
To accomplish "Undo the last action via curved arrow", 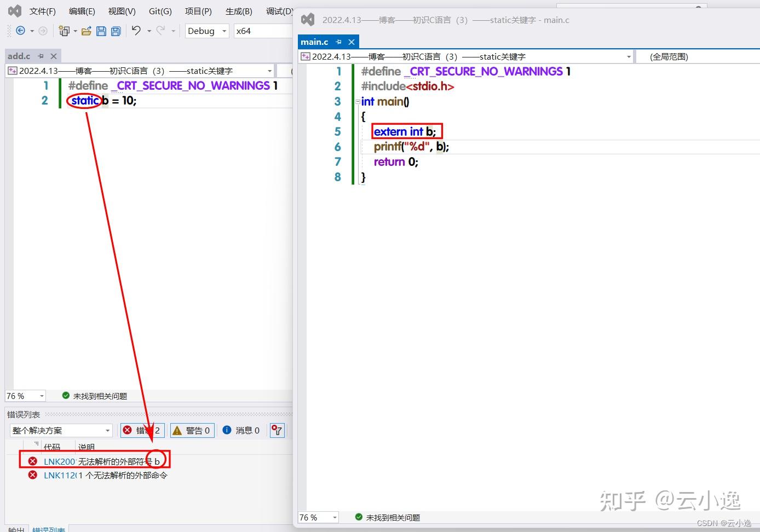I will [x=136, y=31].
